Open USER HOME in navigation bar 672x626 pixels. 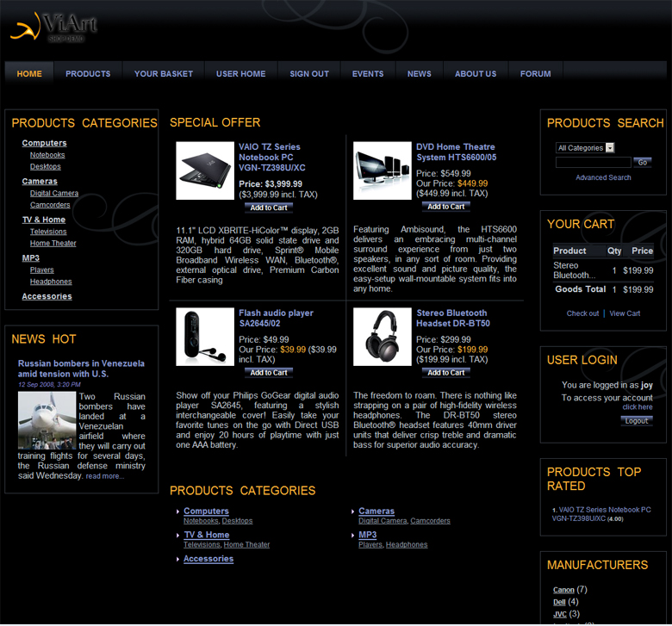pos(241,74)
